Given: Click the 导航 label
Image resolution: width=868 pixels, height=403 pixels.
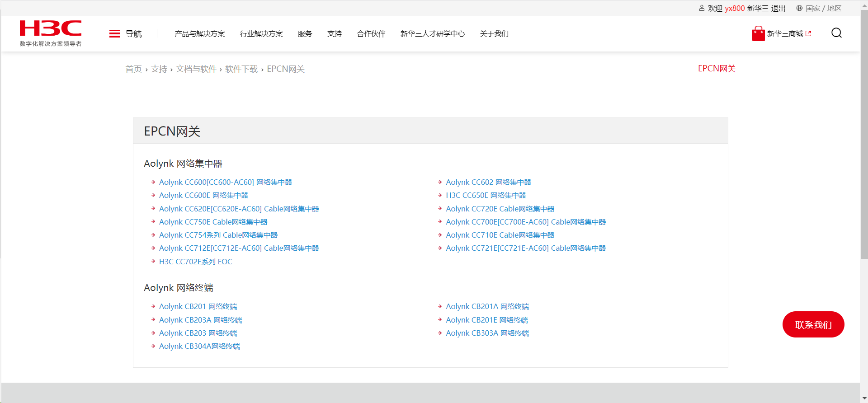Looking at the screenshot, I should 133,34.
